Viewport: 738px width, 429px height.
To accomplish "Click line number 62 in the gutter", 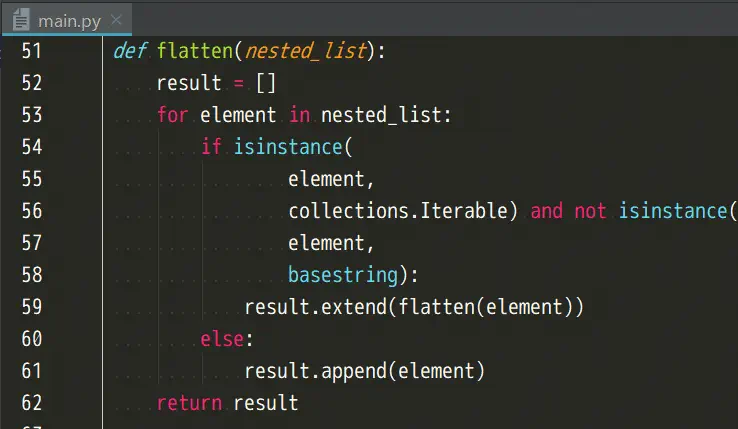I will coord(31,403).
